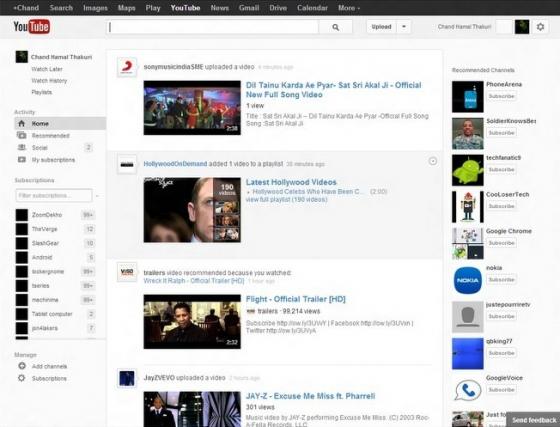Open Dil Tainu Karda Ae Pyar link

[334, 90]
